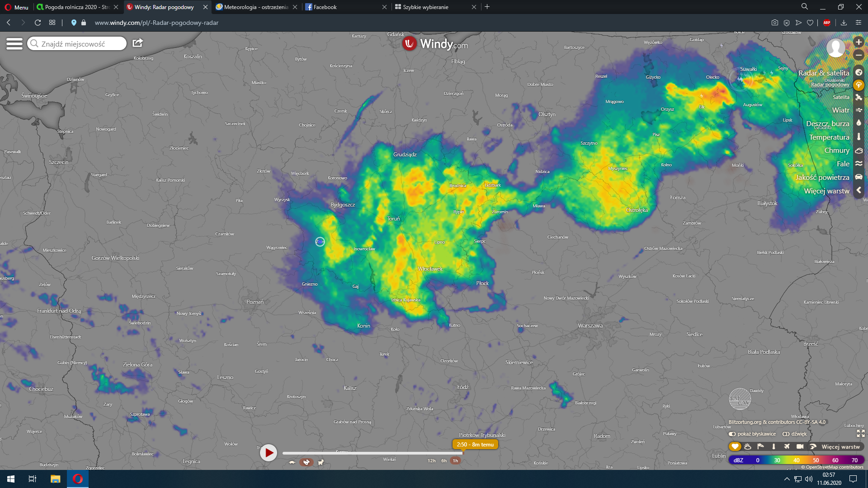Select the webcams camera icon
The image size is (868, 488).
800,446
